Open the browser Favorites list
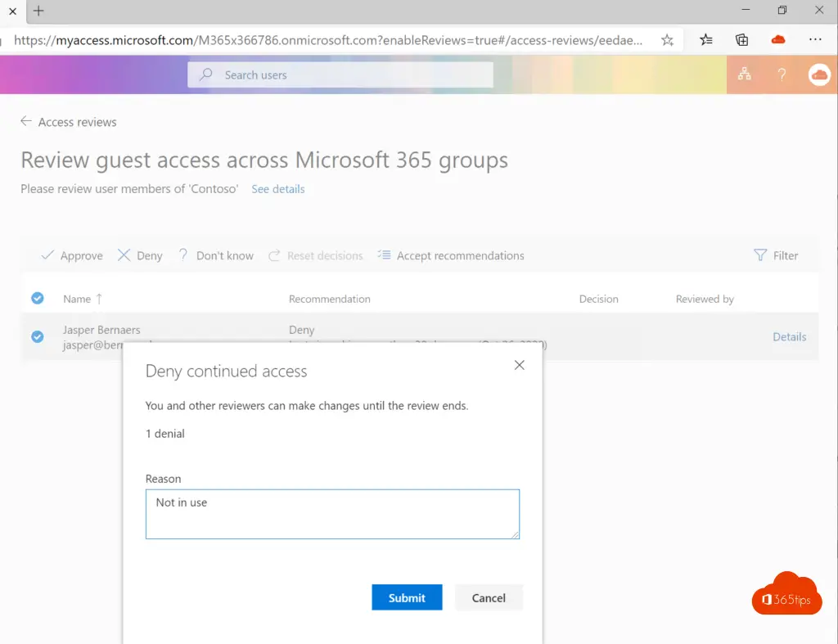 coord(706,40)
